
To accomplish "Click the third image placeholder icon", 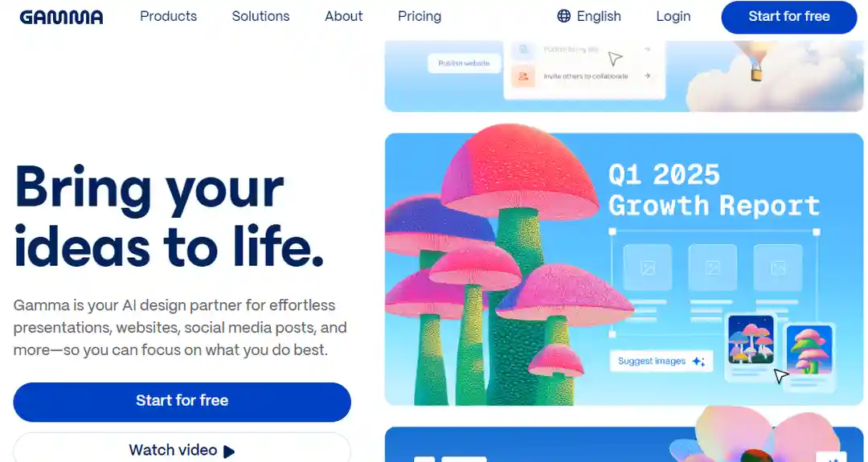I will pyautogui.click(x=778, y=268).
